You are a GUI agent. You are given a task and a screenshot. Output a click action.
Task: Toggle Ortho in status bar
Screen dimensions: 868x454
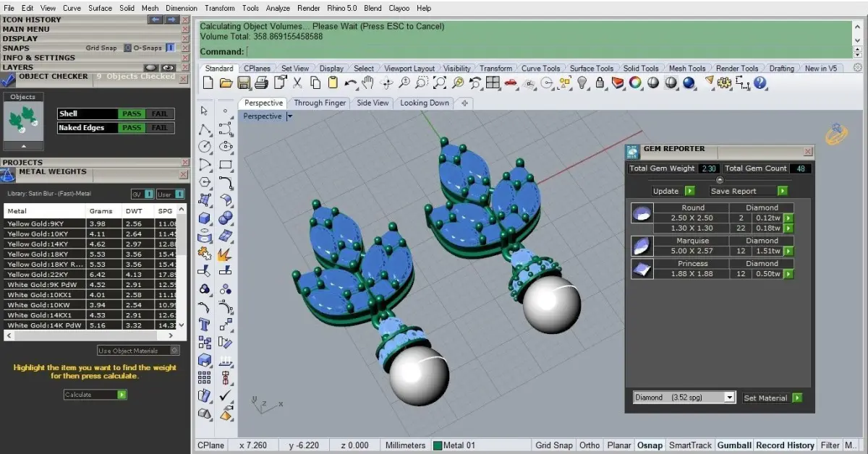pos(590,445)
